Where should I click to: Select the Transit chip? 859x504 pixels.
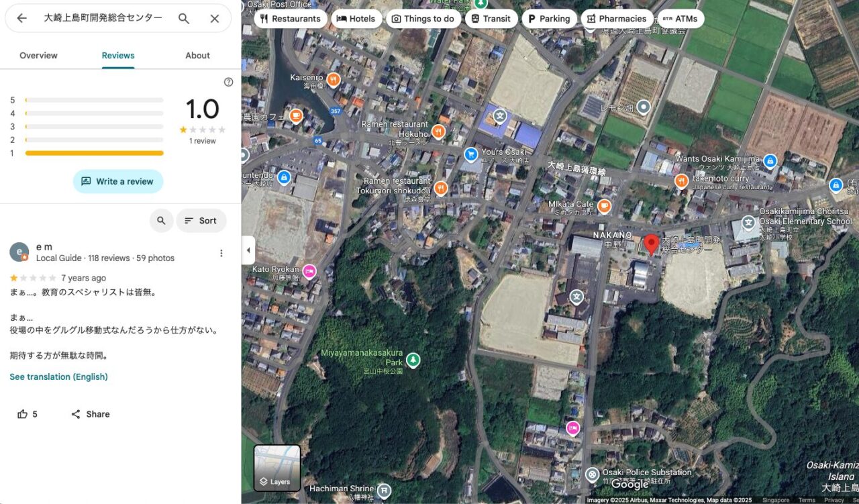coord(491,19)
